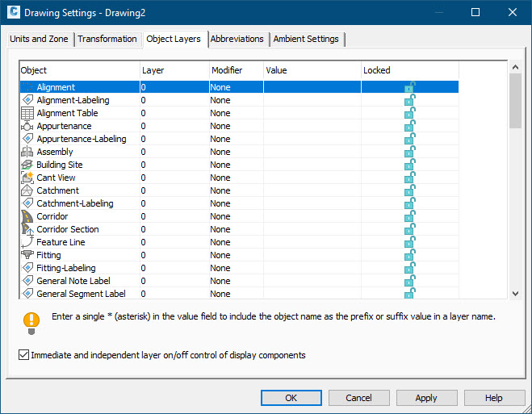The width and height of the screenshot is (532, 414).
Task: Click the Value column header
Action: [x=312, y=70]
